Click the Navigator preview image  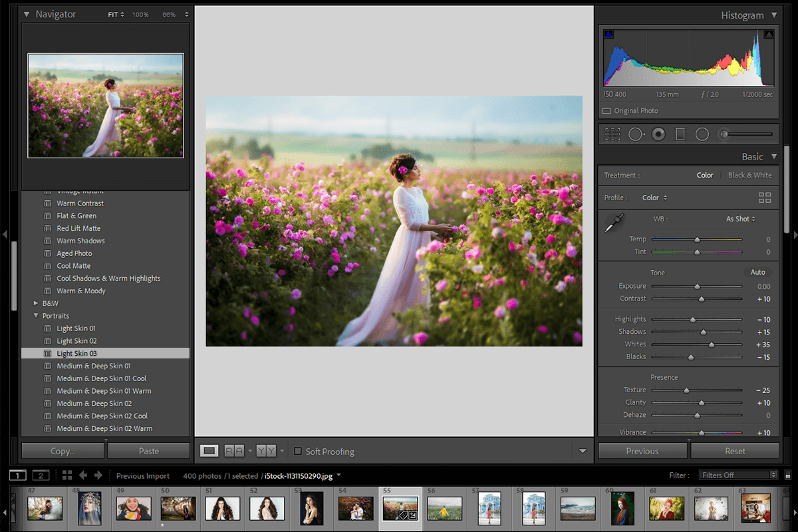(x=106, y=106)
